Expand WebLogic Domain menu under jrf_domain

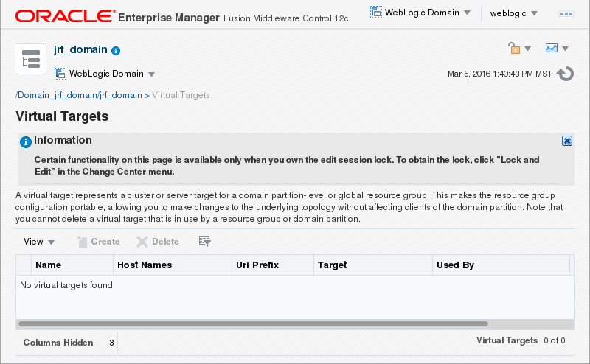pyautogui.click(x=105, y=74)
